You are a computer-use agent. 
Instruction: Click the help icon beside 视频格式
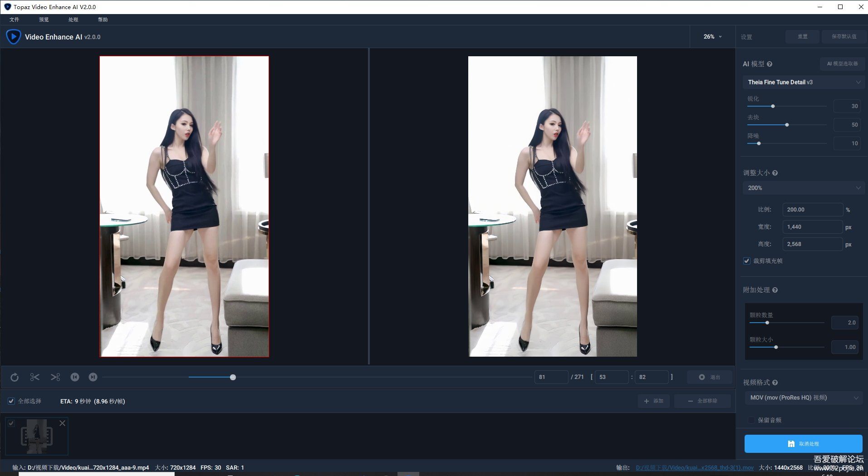[x=775, y=383]
